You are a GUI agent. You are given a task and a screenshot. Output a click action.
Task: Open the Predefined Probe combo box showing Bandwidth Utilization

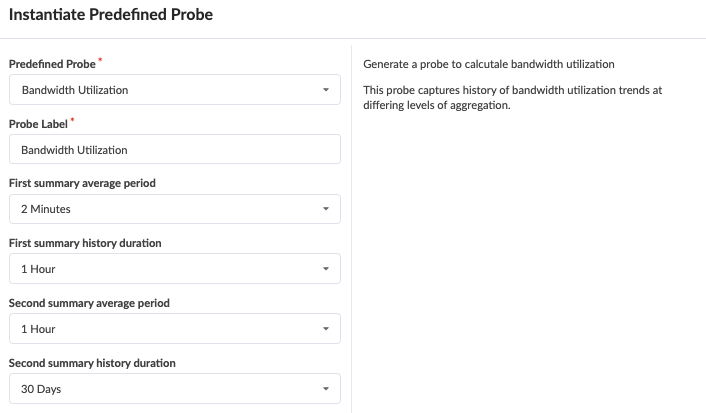pos(174,90)
